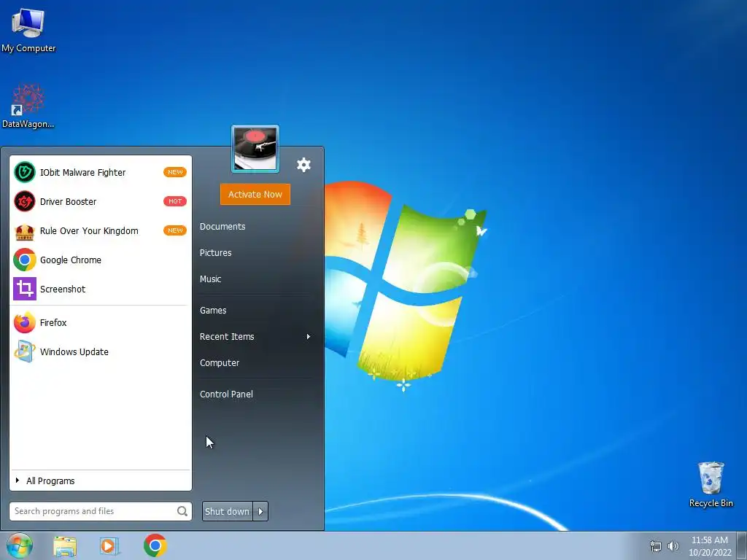Click the Screenshot text label
747x560 pixels.
[x=63, y=289]
